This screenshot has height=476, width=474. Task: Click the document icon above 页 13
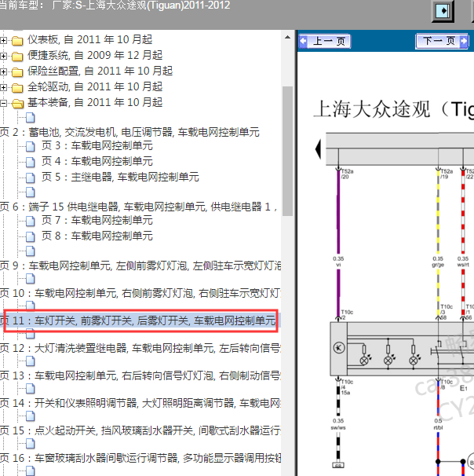31,361
